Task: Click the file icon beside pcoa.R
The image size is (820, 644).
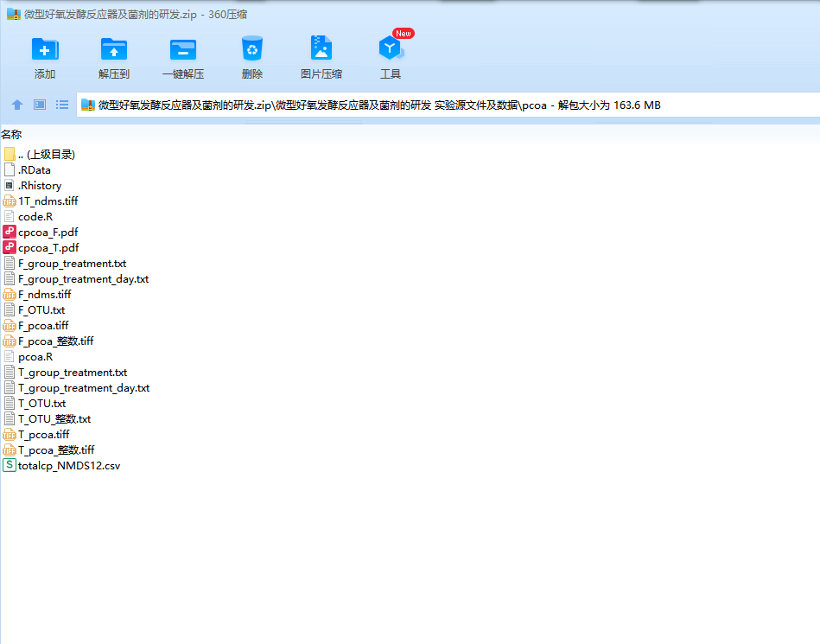Action: (10, 357)
